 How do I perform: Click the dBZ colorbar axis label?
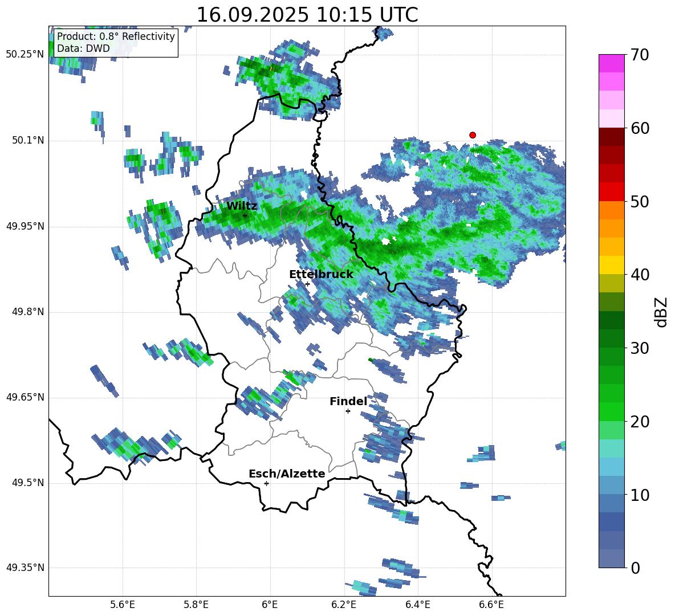coord(661,312)
